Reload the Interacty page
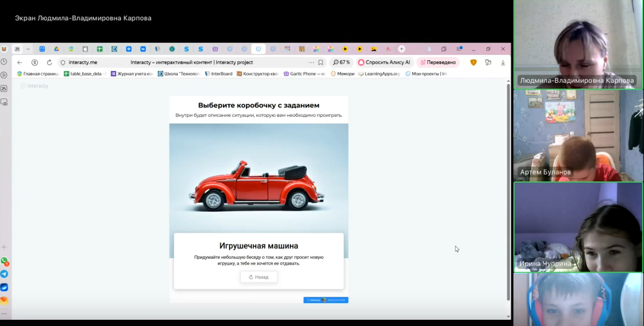The image size is (644, 326). click(49, 63)
